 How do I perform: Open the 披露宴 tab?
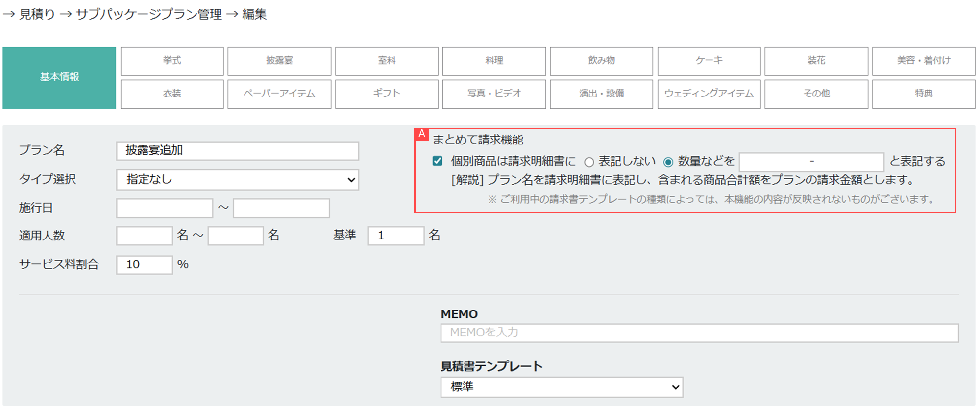click(x=279, y=61)
